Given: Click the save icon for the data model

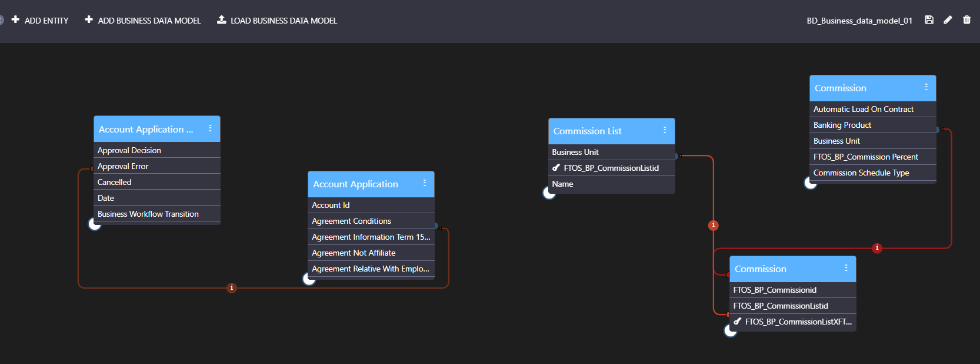Looking at the screenshot, I should coord(929,20).
